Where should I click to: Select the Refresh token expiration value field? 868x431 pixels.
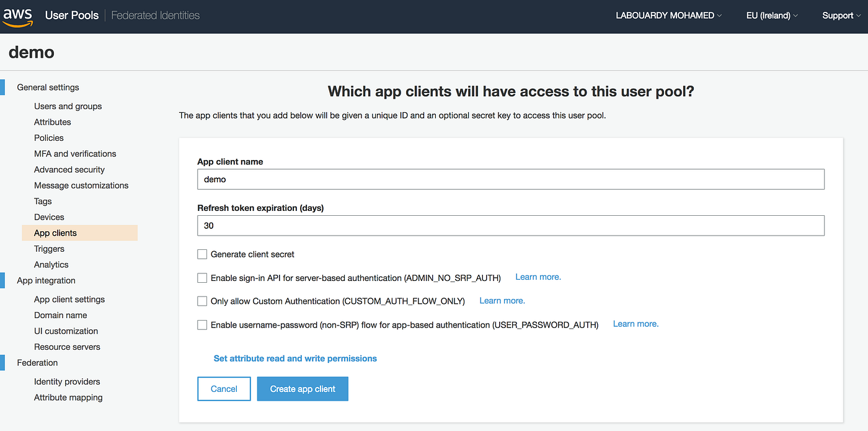click(510, 226)
